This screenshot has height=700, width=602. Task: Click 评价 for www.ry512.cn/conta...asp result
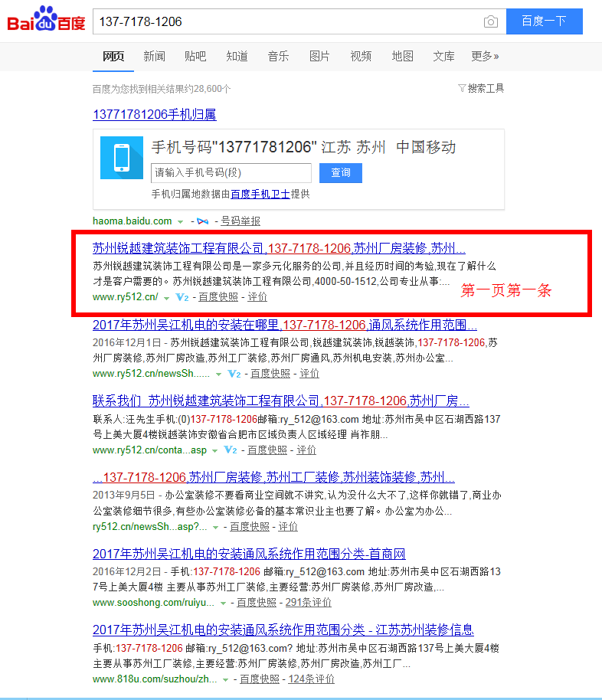pyautogui.click(x=306, y=450)
